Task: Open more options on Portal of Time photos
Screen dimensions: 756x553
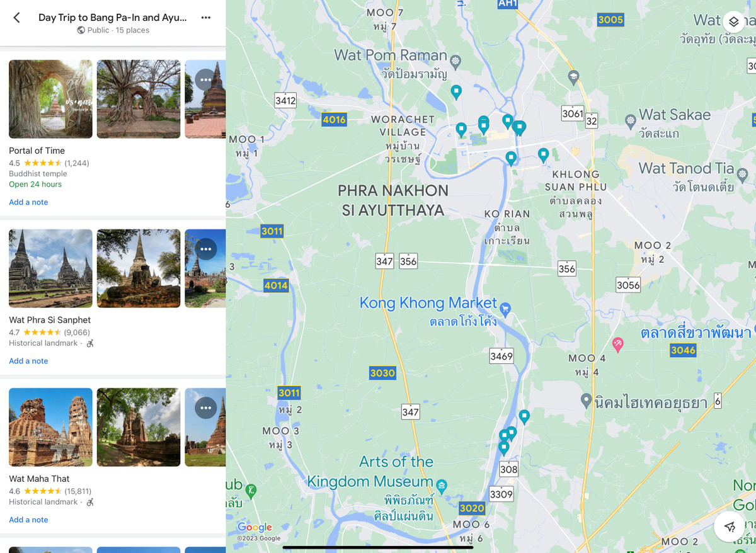Action: pos(205,79)
